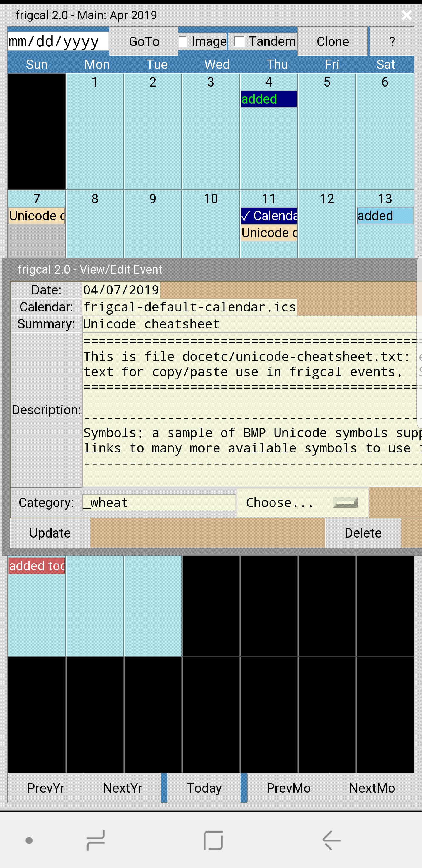Open the Choose... category dropdown

coord(302,502)
